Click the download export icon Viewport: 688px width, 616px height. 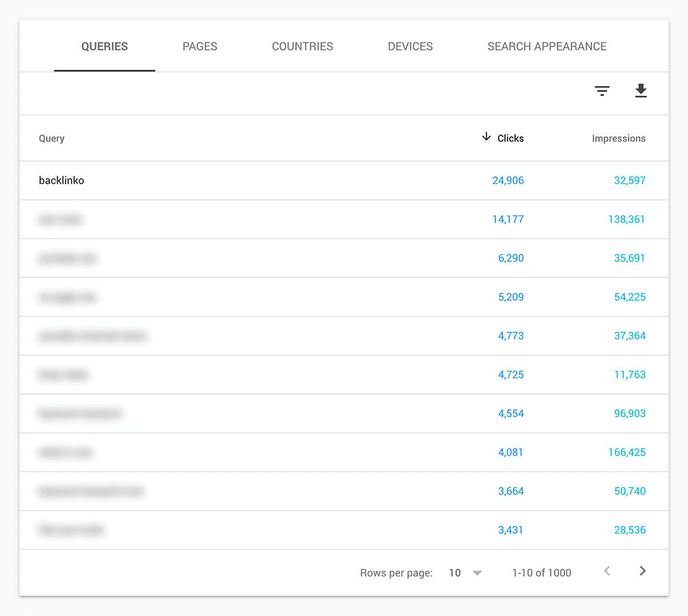click(x=641, y=91)
